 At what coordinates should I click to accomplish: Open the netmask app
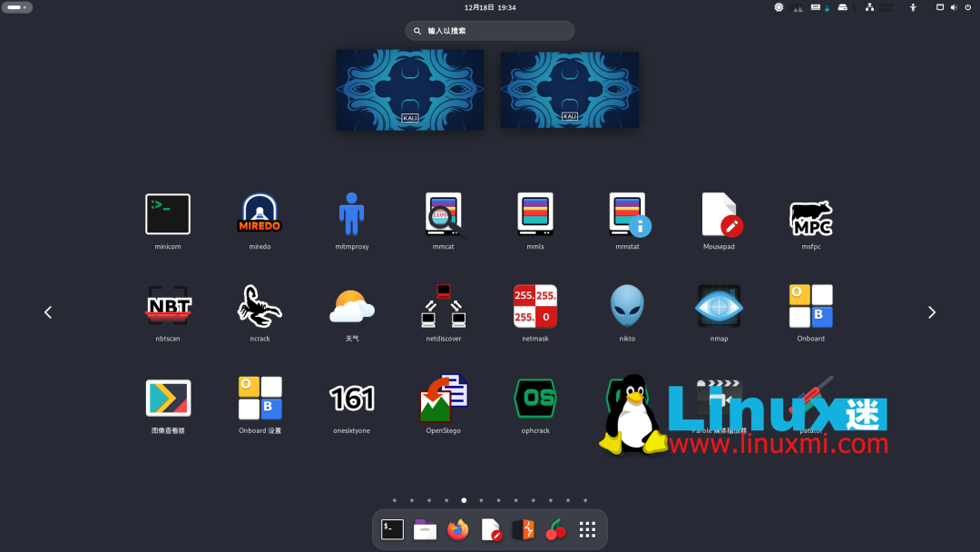(x=535, y=306)
